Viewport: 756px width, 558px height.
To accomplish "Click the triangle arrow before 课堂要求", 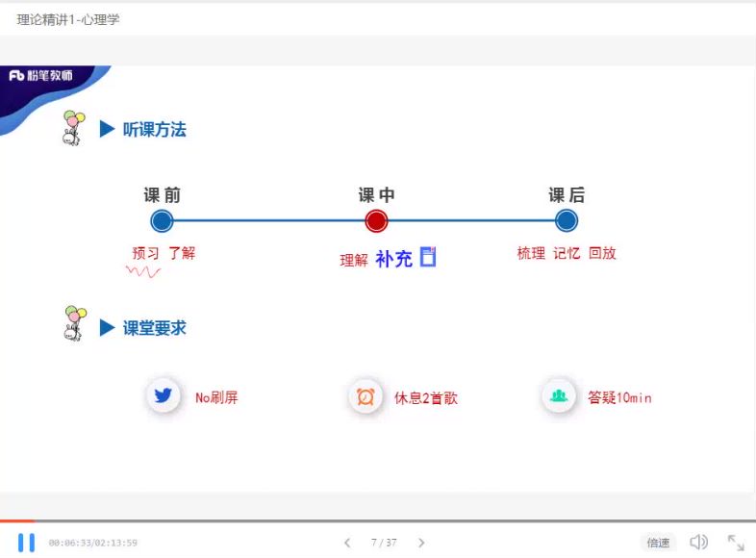I will click(x=107, y=327).
